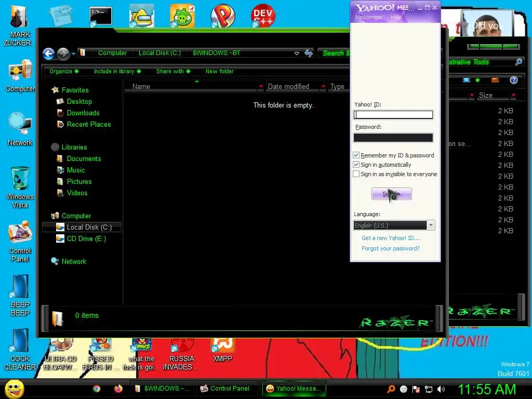Open the RUSSIA INVADES desktop shortcut
Image resolution: width=532 pixels, height=399 pixels.
[181, 355]
